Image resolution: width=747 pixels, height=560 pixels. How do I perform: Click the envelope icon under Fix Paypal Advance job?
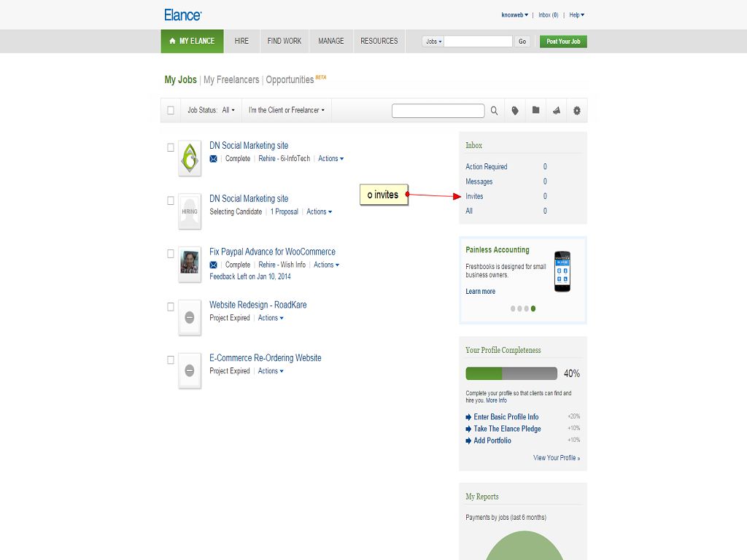click(x=214, y=265)
